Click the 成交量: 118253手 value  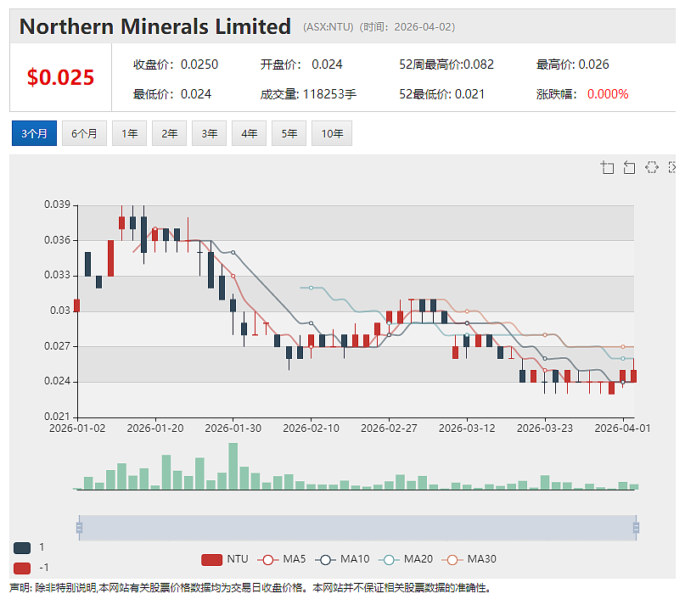tap(308, 94)
